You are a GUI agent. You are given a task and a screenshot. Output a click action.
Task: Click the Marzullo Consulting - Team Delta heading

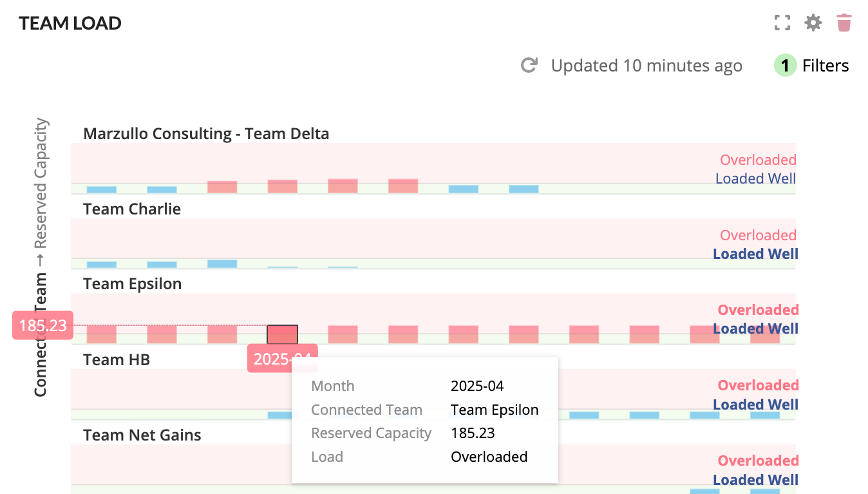(206, 134)
